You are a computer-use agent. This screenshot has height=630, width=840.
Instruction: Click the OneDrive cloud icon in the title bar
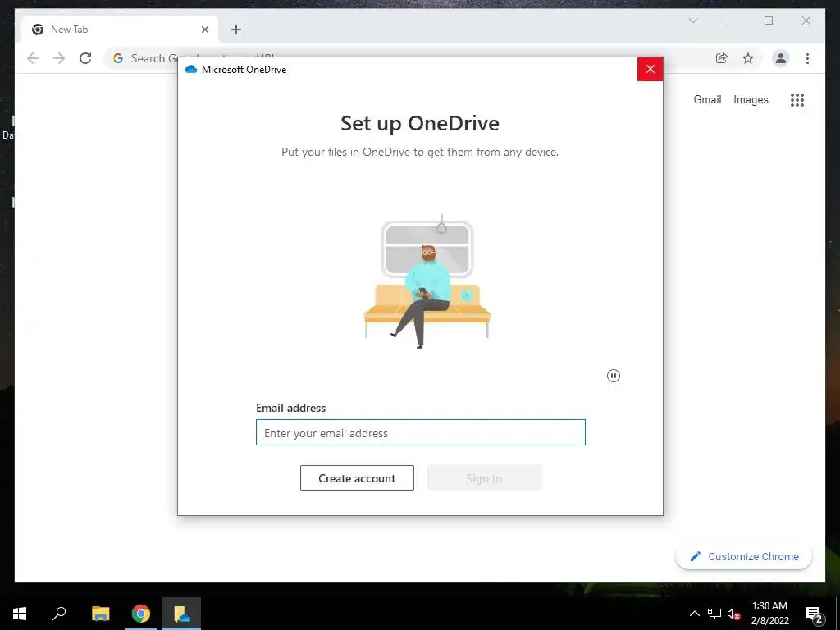(x=190, y=69)
